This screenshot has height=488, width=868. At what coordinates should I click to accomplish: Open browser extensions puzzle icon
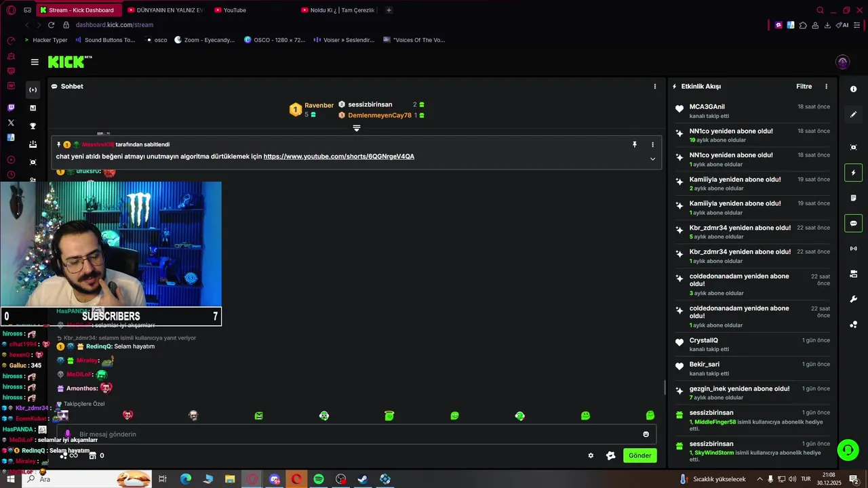[803, 25]
